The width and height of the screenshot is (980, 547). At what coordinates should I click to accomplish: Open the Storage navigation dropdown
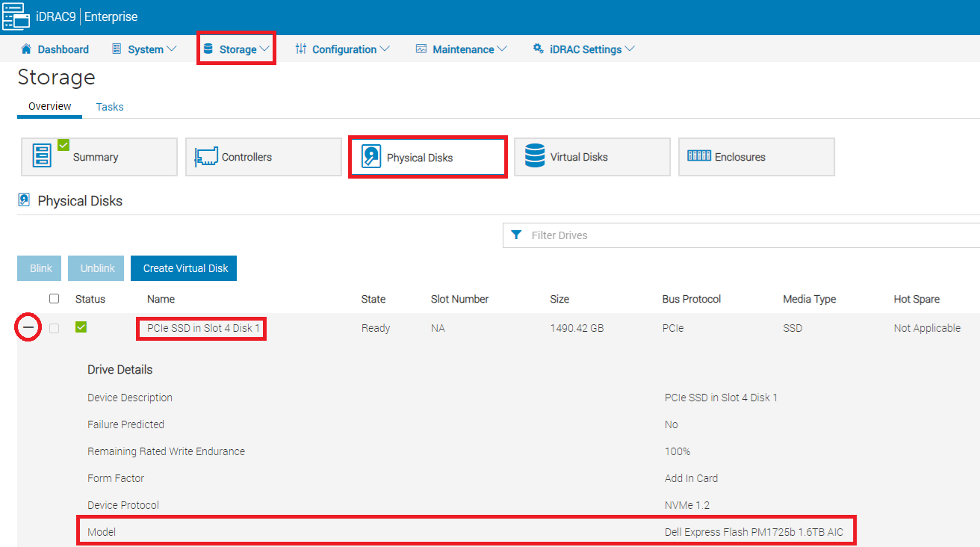click(x=236, y=49)
